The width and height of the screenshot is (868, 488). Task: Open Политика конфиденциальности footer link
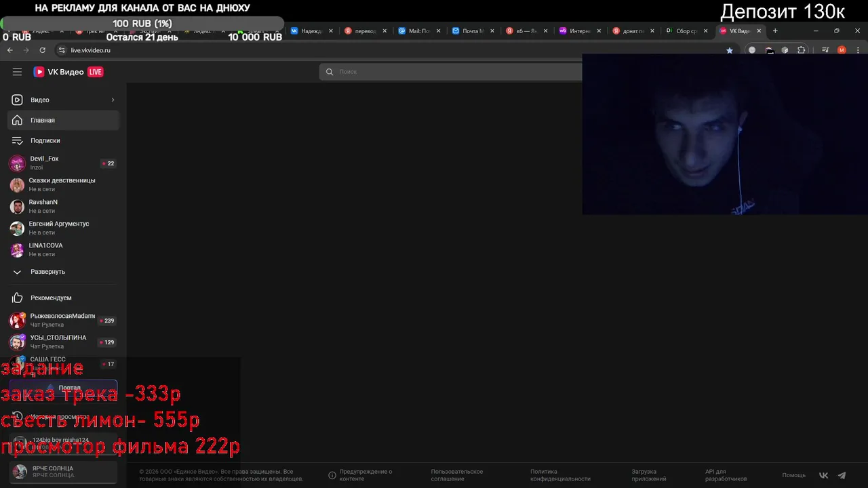(560, 475)
